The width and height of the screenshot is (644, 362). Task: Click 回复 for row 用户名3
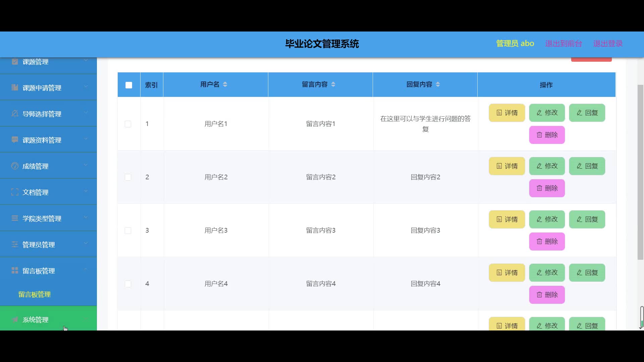tap(587, 219)
